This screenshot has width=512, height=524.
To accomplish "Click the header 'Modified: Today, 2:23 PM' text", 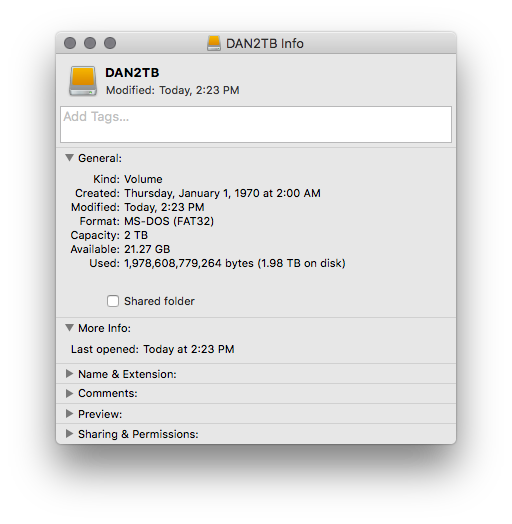I will click(172, 90).
